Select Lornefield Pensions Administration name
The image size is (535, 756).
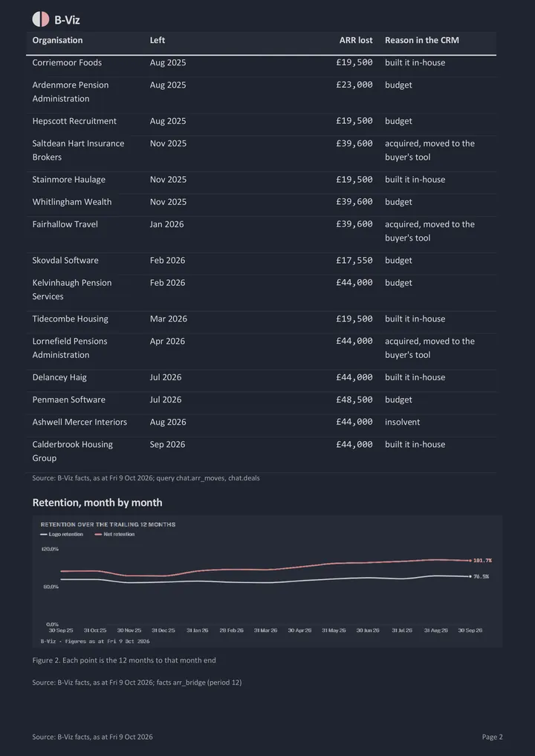(70, 348)
